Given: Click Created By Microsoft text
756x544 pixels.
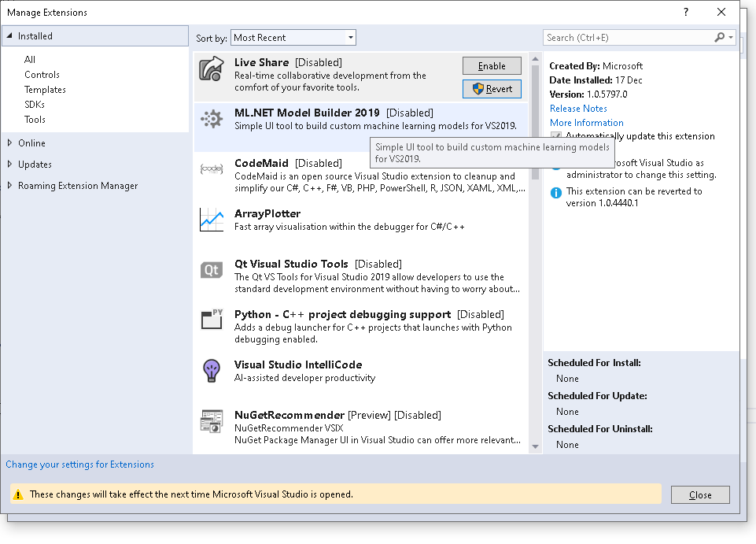Looking at the screenshot, I should (596, 65).
